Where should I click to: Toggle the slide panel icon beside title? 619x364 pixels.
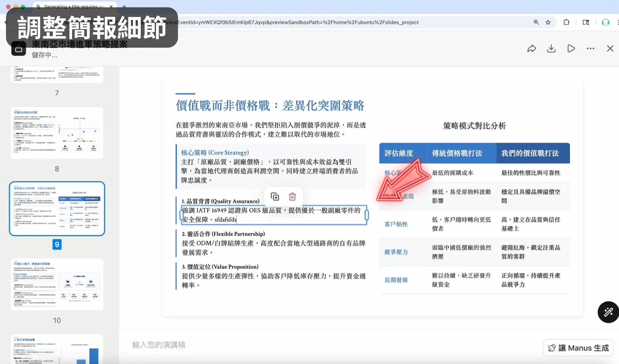coord(19,49)
